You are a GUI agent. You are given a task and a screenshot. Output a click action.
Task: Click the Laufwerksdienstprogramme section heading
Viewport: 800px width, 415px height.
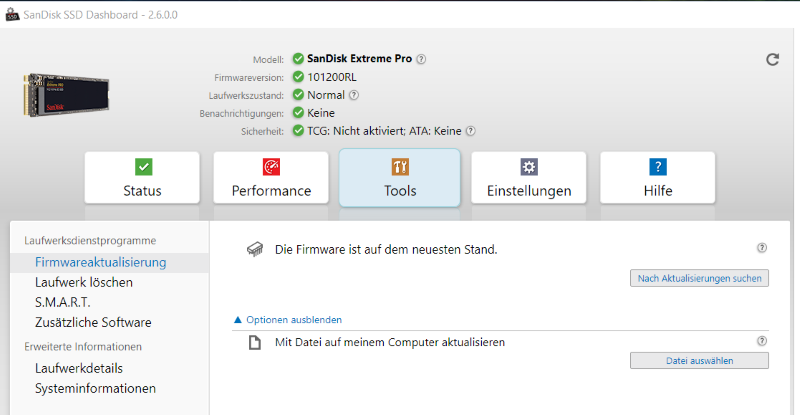pos(90,240)
